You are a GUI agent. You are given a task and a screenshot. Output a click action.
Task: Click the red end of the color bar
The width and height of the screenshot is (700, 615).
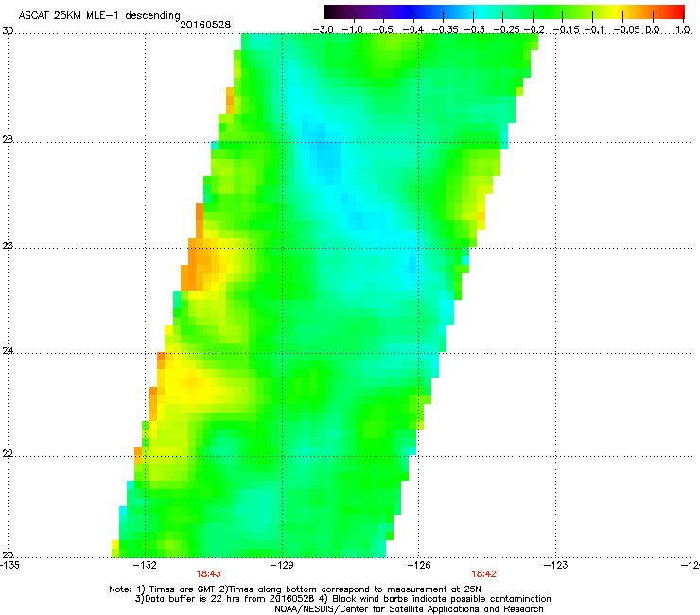pyautogui.click(x=678, y=11)
